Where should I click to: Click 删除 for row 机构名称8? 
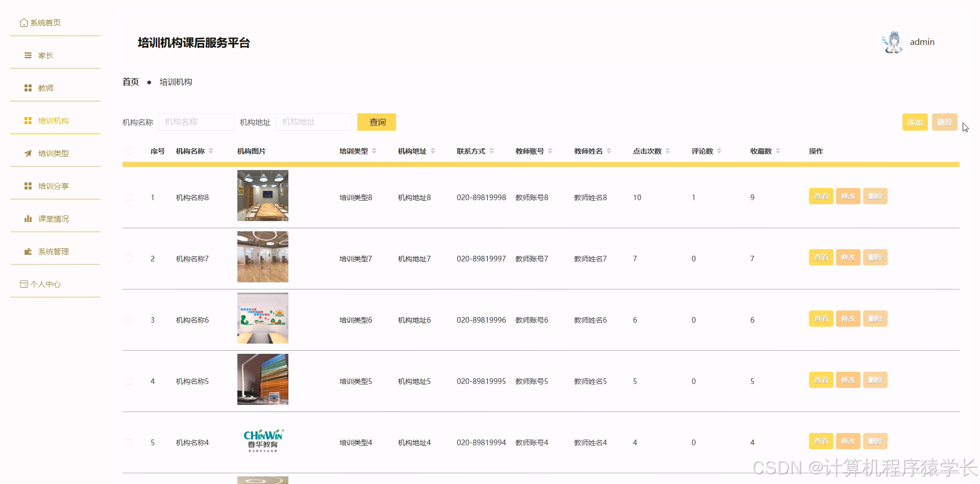[x=875, y=196]
